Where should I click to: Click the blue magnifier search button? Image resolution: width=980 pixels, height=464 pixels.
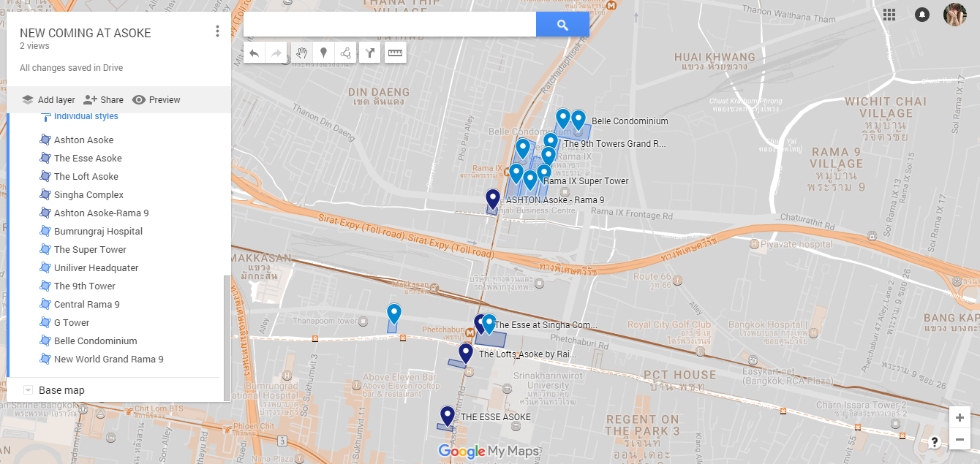[562, 25]
